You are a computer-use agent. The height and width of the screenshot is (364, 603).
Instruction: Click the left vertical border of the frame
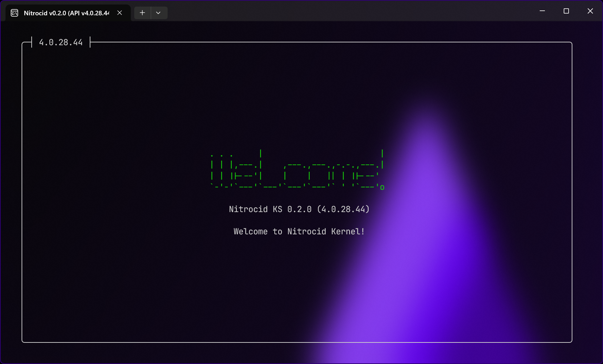[22, 191]
